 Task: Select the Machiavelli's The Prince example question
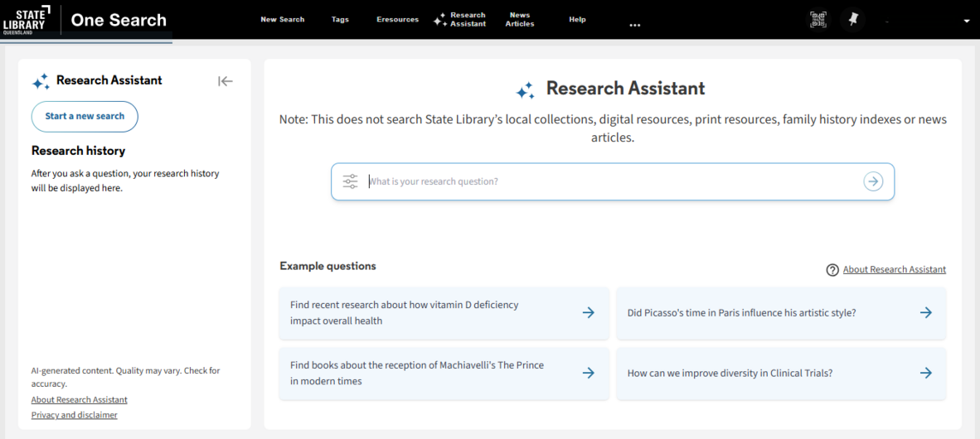coord(444,373)
